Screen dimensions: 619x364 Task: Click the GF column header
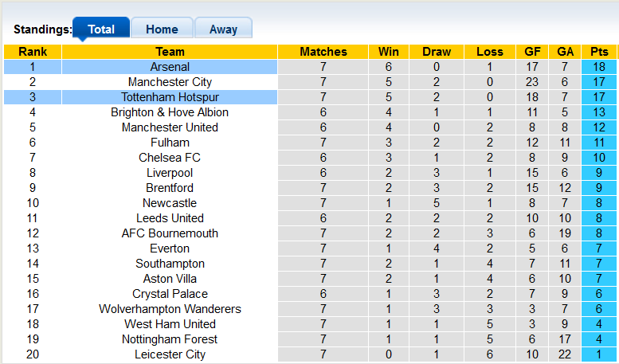(x=532, y=52)
